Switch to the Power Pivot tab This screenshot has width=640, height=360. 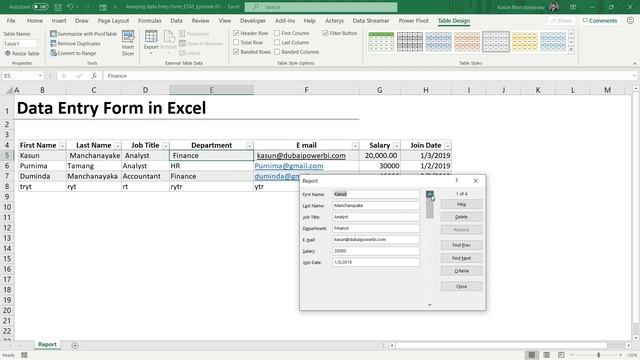coord(413,20)
